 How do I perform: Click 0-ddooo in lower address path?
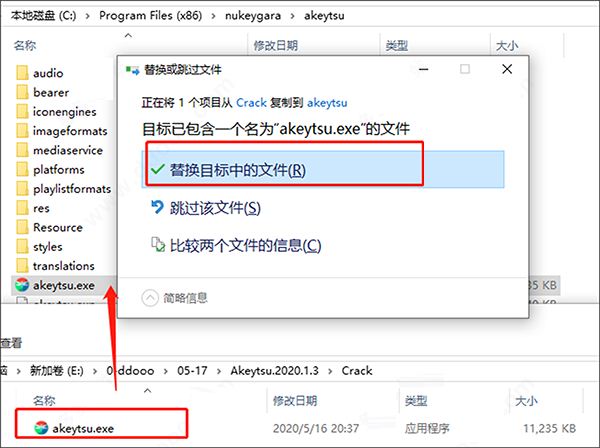tap(130, 370)
